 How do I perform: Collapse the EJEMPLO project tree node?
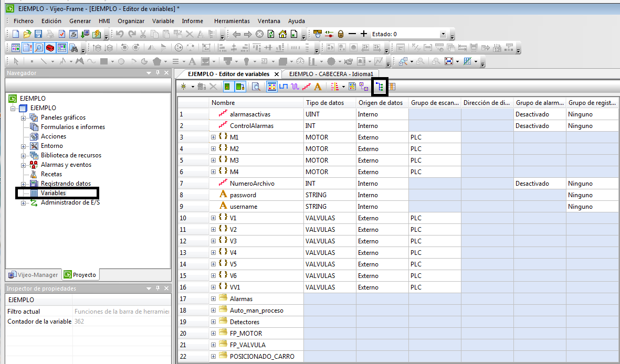(13, 108)
